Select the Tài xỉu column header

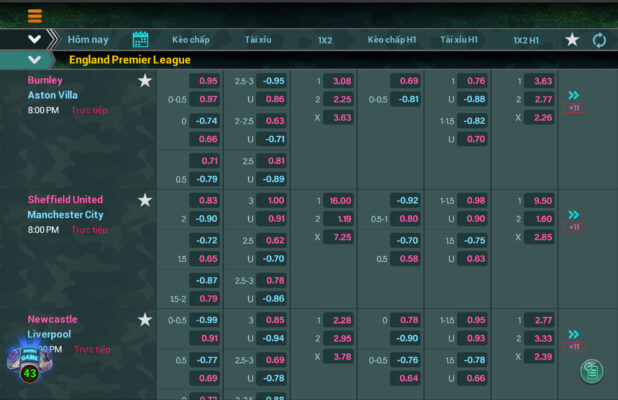(x=258, y=40)
